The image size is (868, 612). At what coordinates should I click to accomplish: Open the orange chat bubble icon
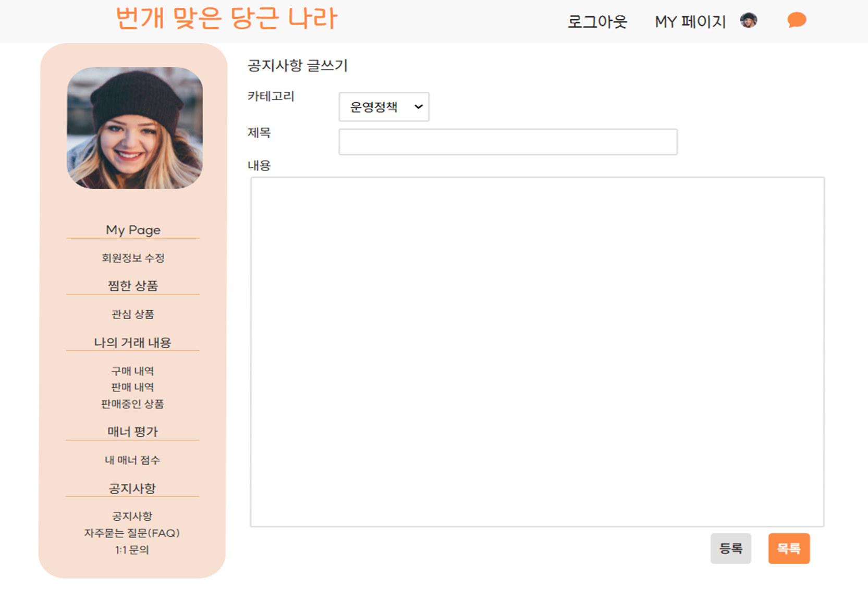pos(797,20)
